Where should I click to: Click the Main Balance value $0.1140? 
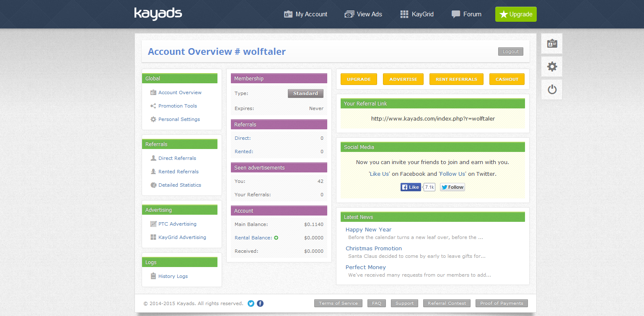[x=314, y=224]
